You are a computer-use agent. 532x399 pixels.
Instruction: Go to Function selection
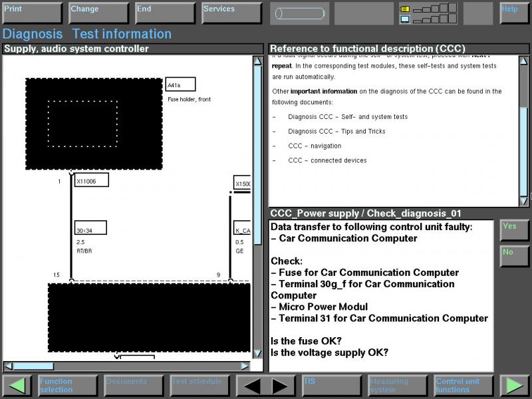tap(67, 386)
